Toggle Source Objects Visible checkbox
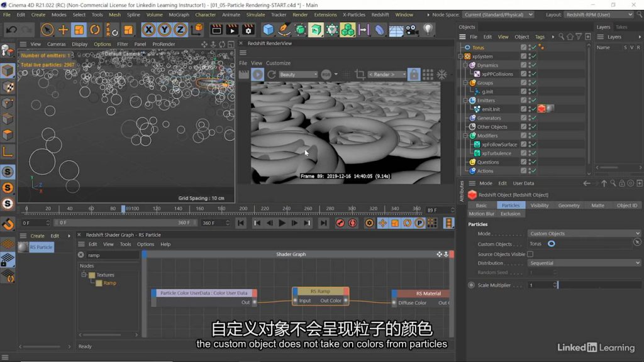The height and width of the screenshot is (362, 644). pos(530,254)
